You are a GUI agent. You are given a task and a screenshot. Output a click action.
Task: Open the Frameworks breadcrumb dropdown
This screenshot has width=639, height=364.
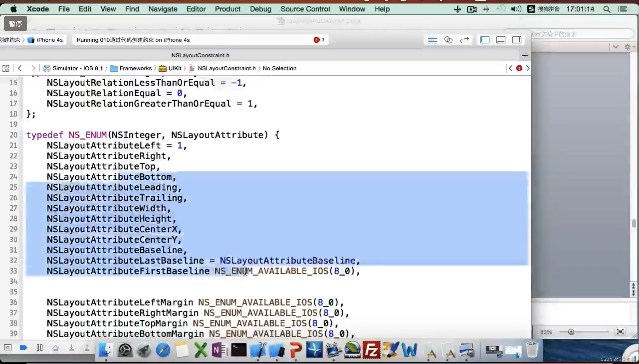coord(135,68)
